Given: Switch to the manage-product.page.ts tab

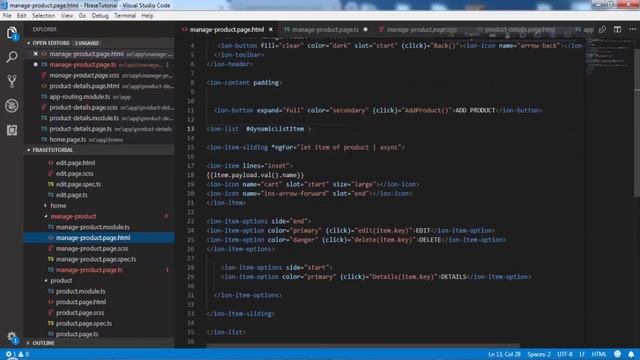Looking at the screenshot, I should (x=325, y=29).
